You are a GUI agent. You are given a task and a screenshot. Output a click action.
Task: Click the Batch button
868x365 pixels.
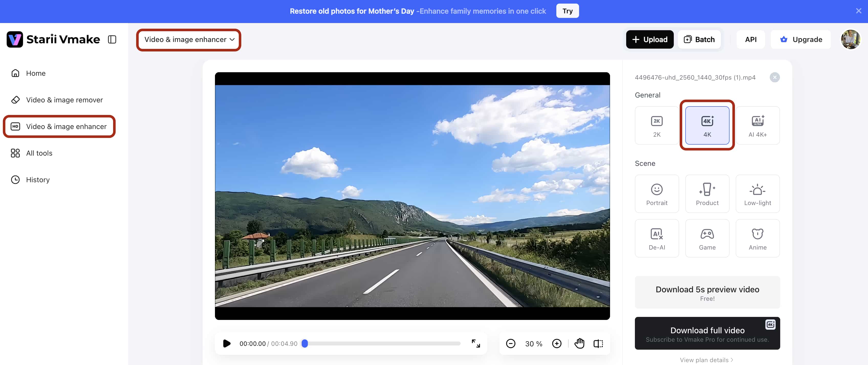coord(699,39)
